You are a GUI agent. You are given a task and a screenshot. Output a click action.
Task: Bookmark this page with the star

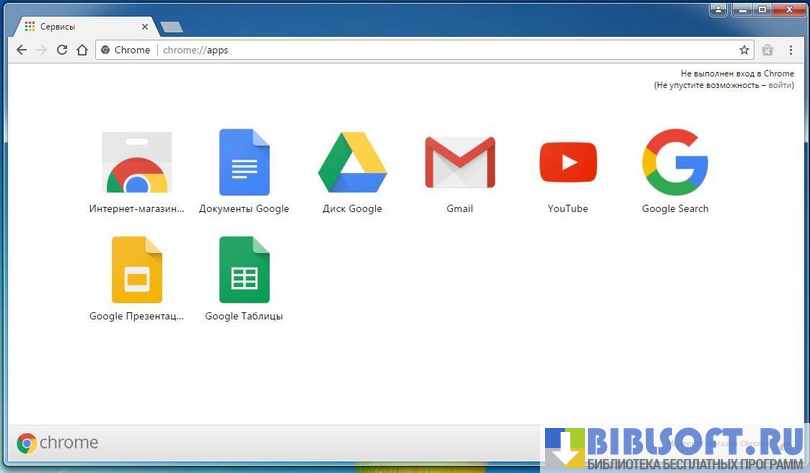point(744,50)
